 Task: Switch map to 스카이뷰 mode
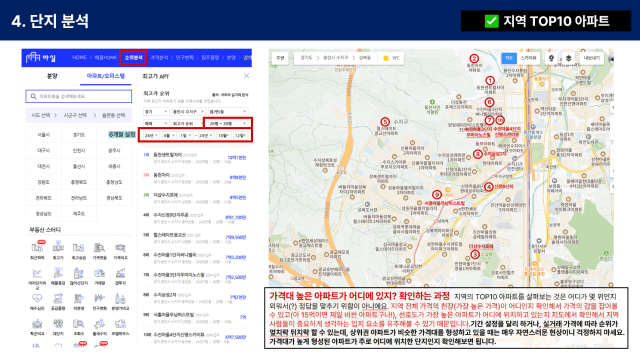coord(528,58)
